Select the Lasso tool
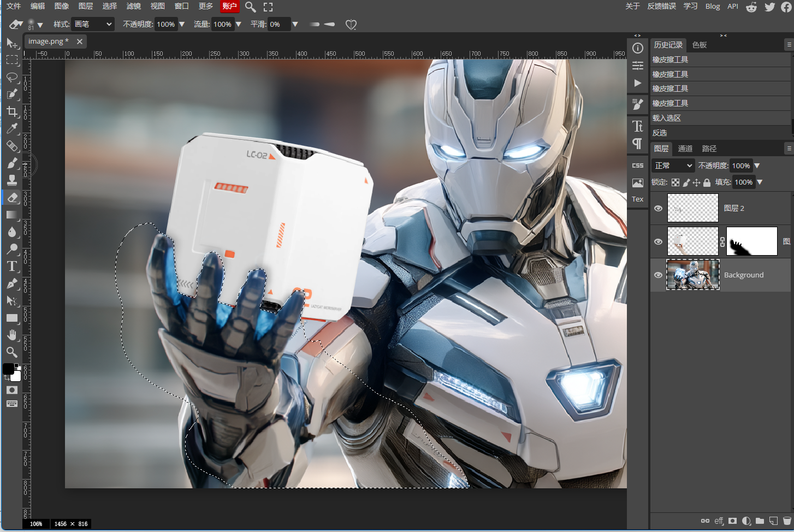The height and width of the screenshot is (532, 794). click(12, 77)
